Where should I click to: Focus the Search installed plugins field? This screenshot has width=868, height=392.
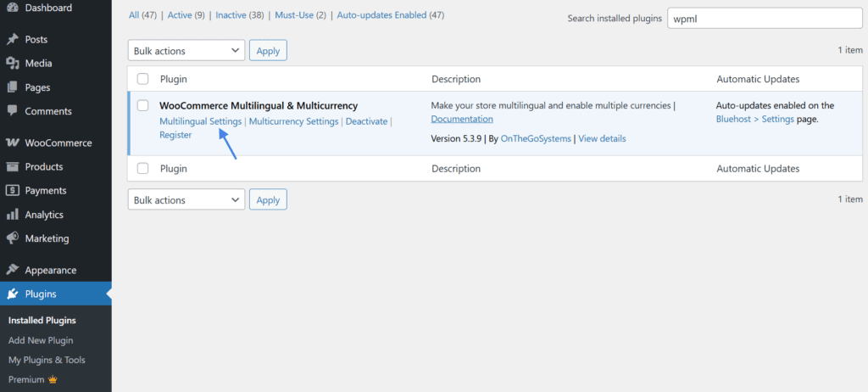coord(765,19)
